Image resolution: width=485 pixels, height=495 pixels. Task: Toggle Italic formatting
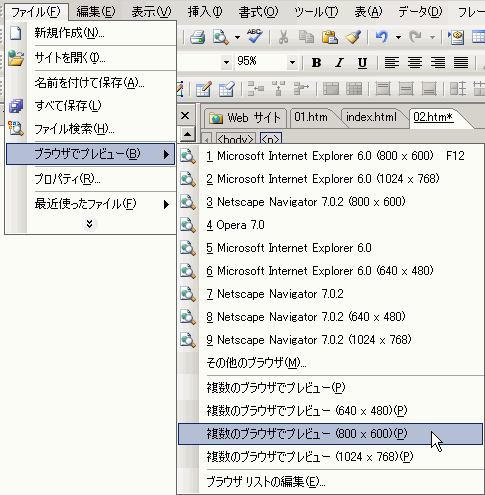(x=339, y=62)
